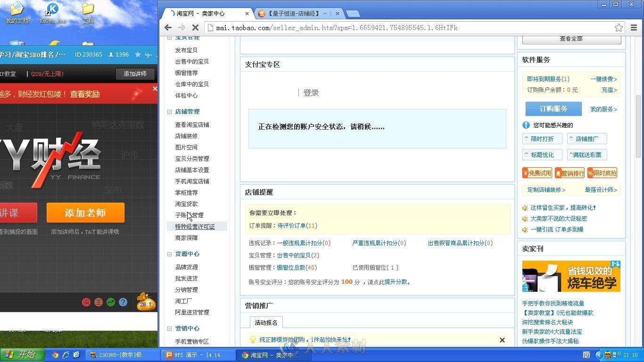This screenshot has width=644, height=362.
Task: Open 待评价订单(11) link
Action: coord(297,226)
